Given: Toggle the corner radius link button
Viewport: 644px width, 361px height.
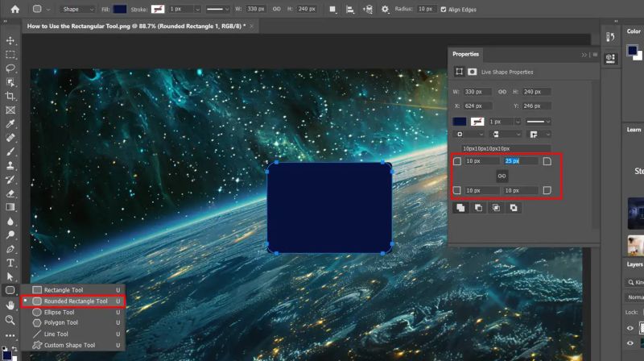Looking at the screenshot, I should [502, 176].
